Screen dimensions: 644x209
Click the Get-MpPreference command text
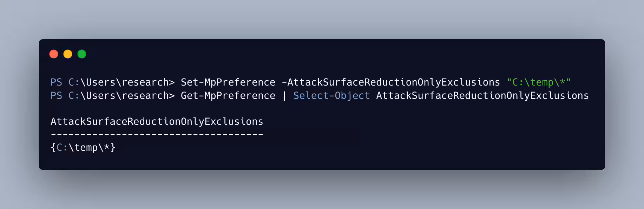tap(228, 96)
